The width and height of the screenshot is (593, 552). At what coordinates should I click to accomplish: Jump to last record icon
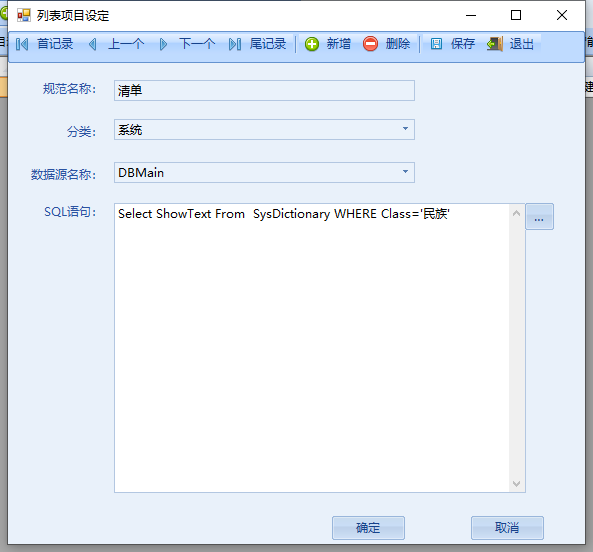click(234, 44)
